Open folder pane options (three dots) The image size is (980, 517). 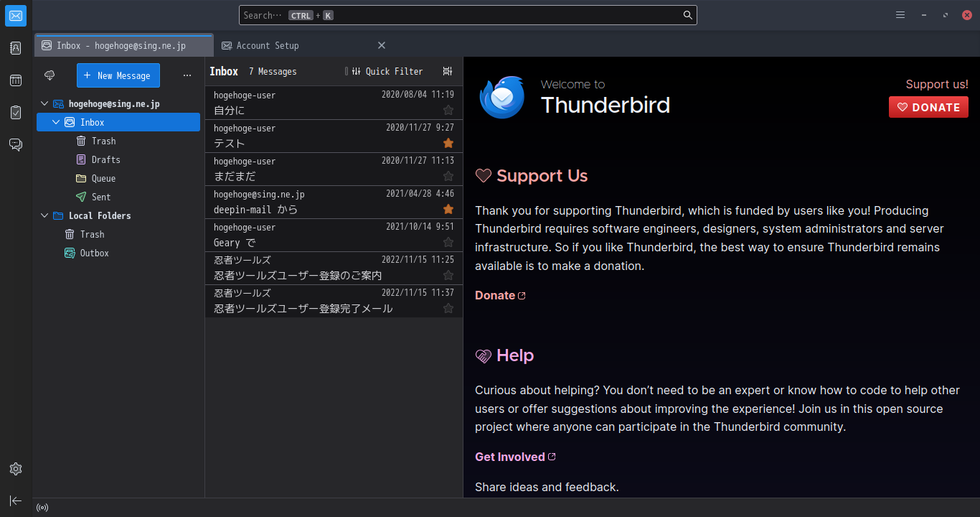[x=187, y=75]
